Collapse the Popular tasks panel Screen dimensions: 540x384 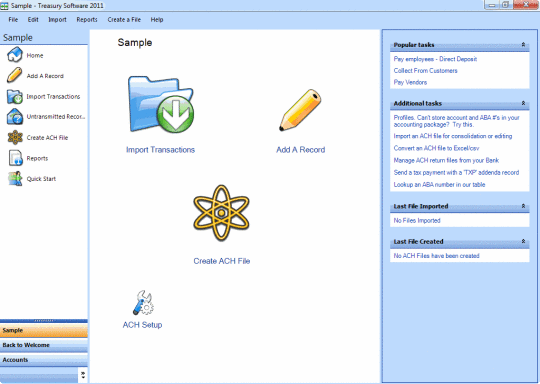pyautogui.click(x=523, y=45)
